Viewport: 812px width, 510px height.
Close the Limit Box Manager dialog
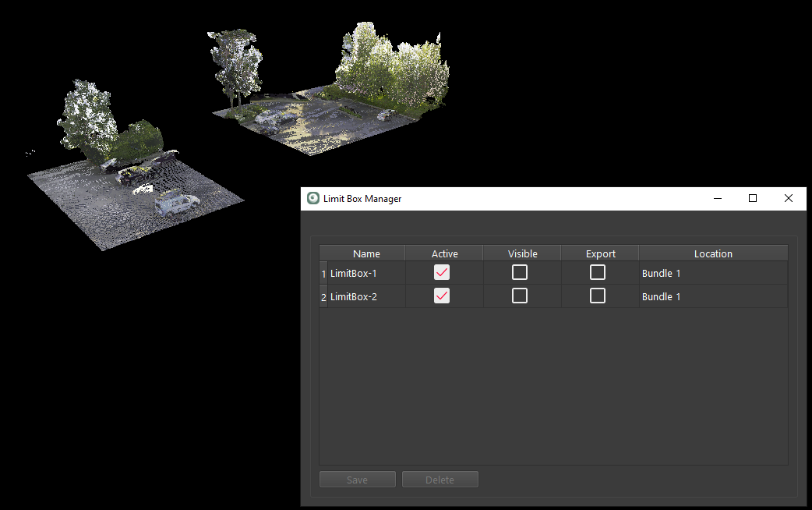[x=789, y=199]
